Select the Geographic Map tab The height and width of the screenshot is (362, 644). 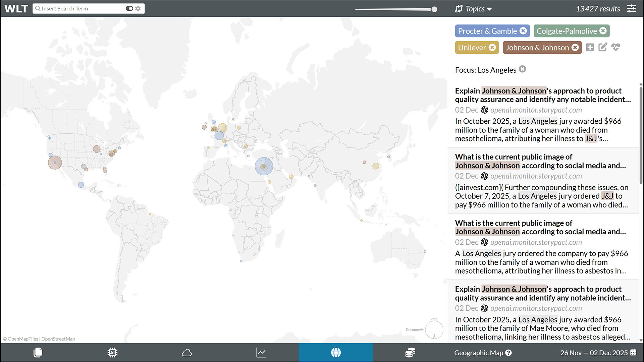click(x=336, y=353)
